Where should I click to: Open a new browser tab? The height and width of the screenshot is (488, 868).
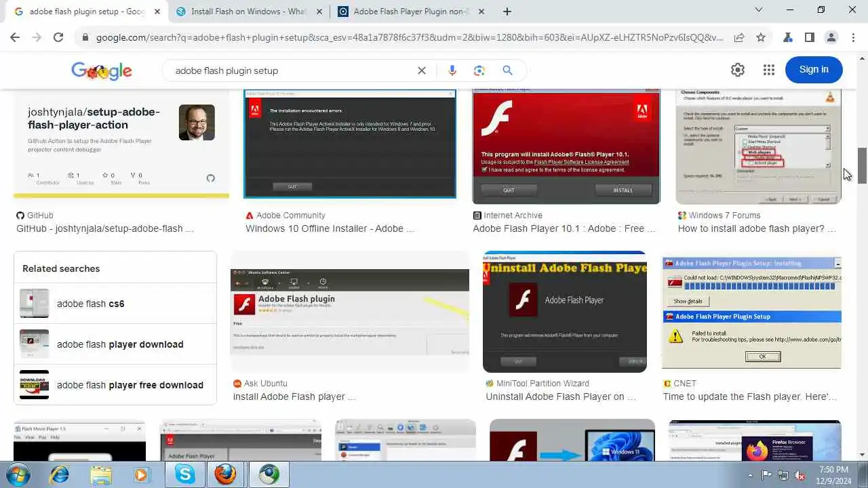pyautogui.click(x=507, y=12)
